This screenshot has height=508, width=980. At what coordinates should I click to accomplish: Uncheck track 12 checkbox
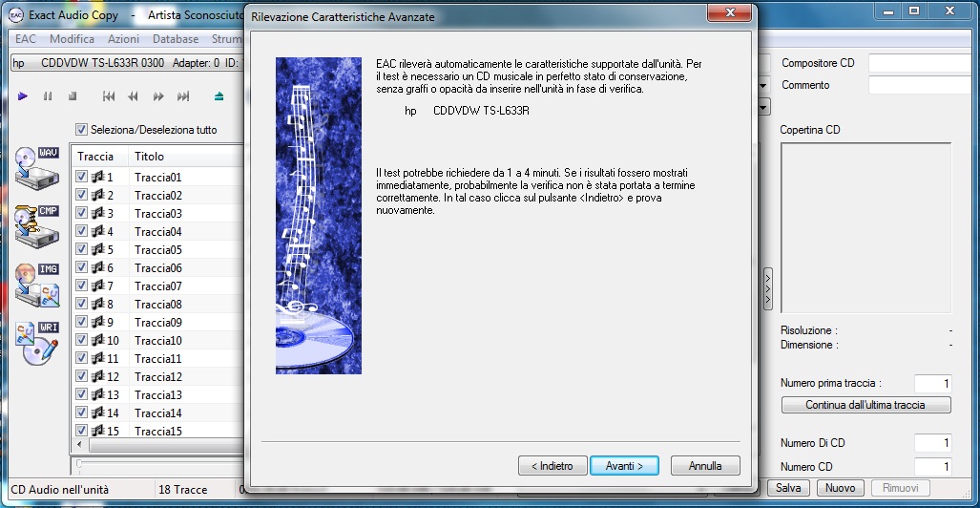[81, 376]
